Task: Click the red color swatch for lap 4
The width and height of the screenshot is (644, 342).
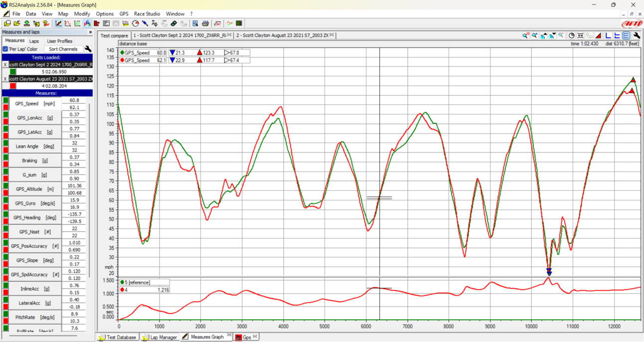Action: click(x=13, y=86)
